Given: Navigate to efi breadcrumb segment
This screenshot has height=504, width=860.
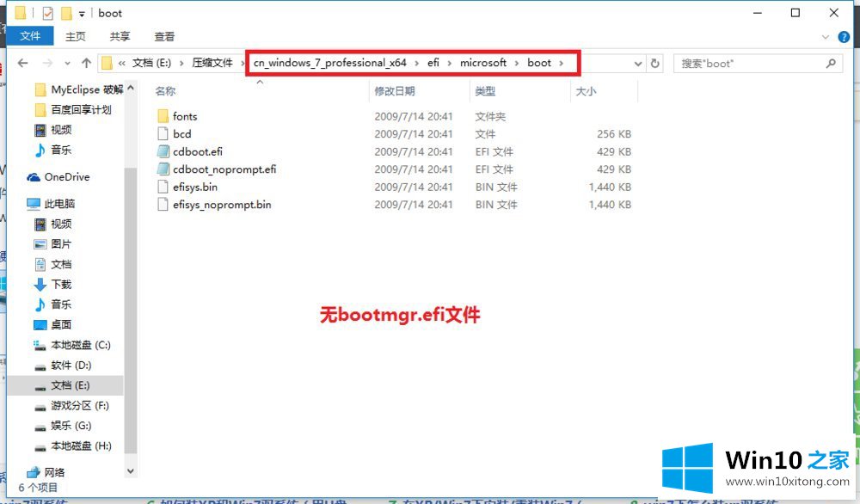Looking at the screenshot, I should 433,63.
